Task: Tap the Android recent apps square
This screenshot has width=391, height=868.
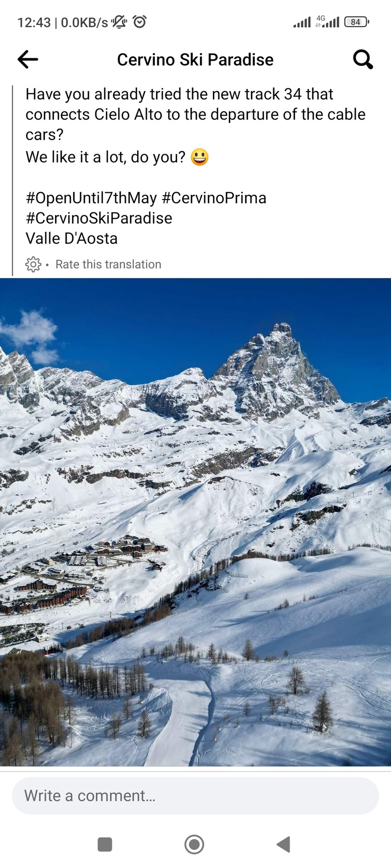Action: click(x=105, y=844)
